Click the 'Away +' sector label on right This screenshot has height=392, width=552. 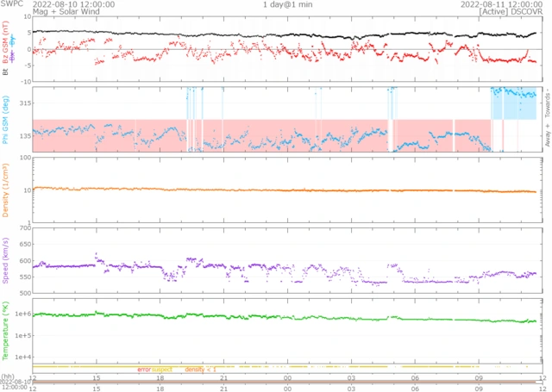point(547,137)
